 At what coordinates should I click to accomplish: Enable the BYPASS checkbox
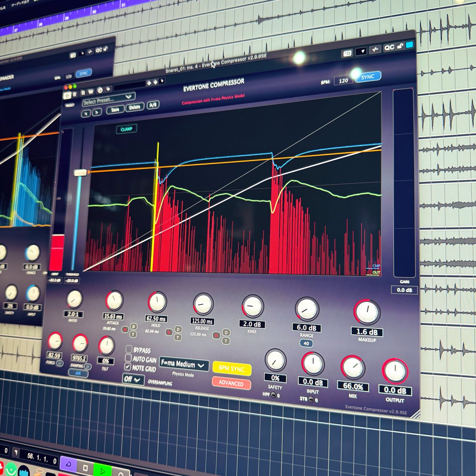coord(129,349)
